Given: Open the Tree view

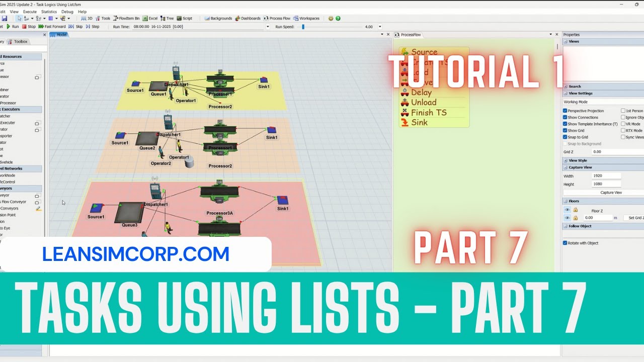Looking at the screenshot, I should (167, 18).
